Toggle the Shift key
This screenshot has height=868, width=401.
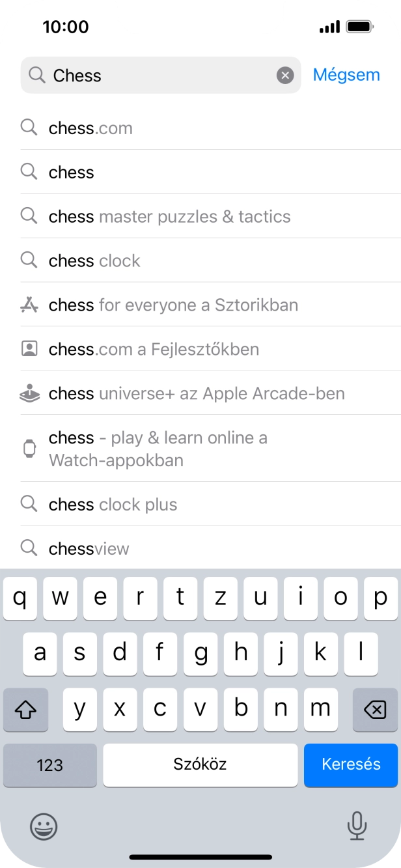(25, 710)
